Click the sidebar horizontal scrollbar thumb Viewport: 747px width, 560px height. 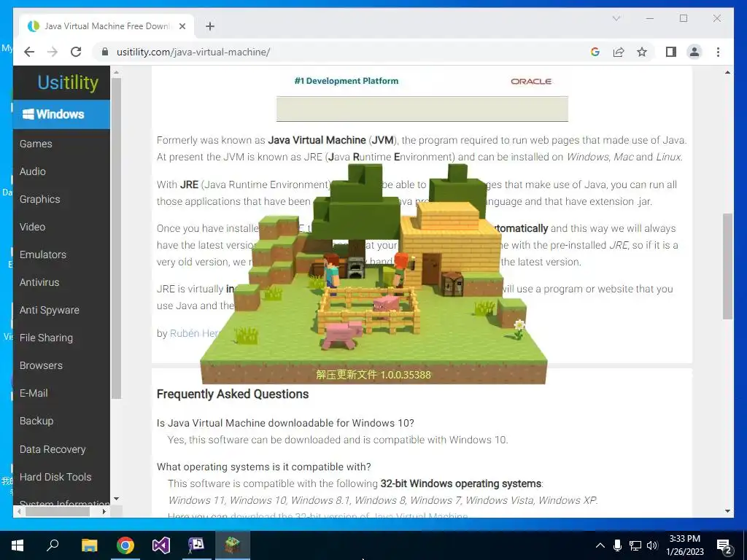[58, 511]
